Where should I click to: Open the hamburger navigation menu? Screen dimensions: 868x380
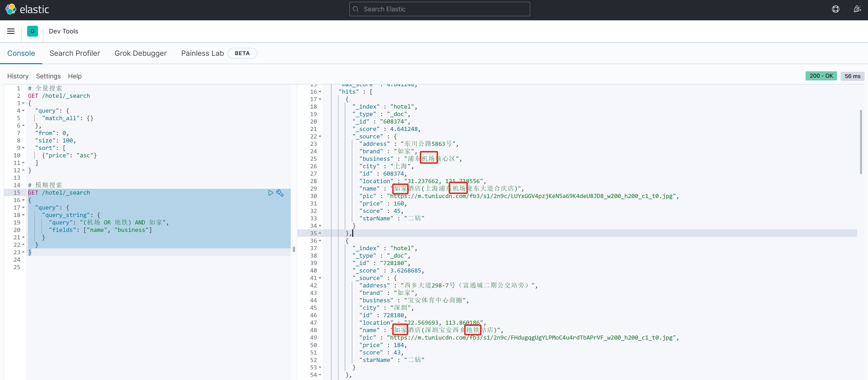11,31
